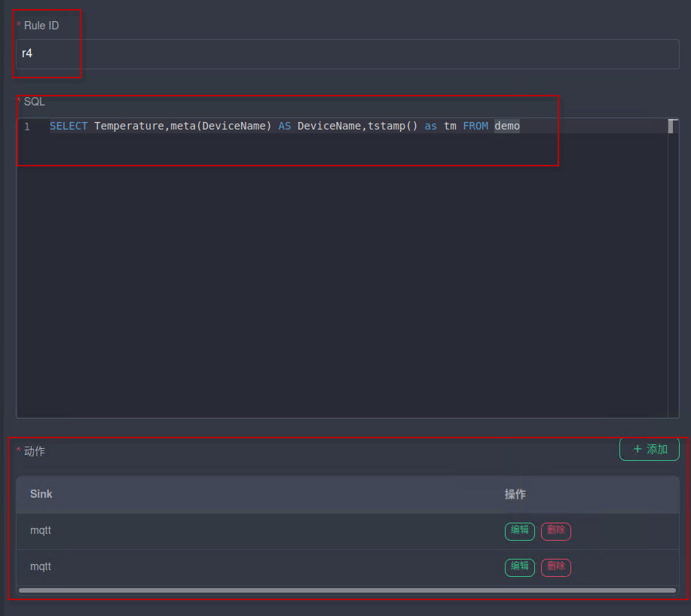Screen dimensions: 691x616
Task: Delete the second mqtt sink with 删除
Action: (x=555, y=567)
